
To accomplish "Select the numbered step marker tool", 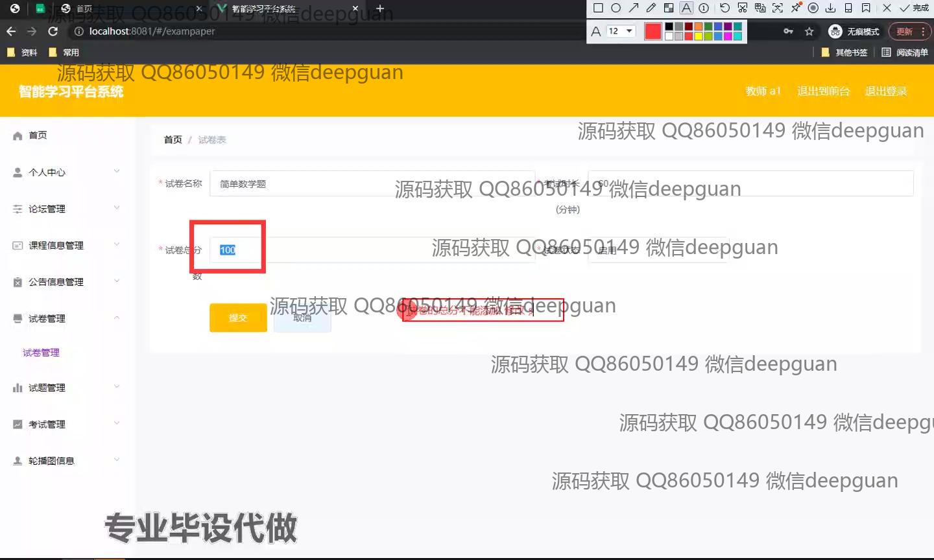I will (x=704, y=8).
